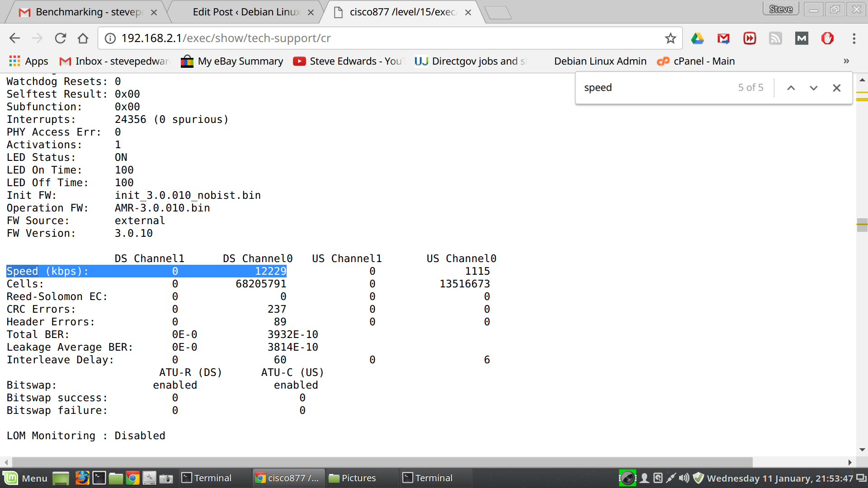Open My eBay Summary bookmark
868x488 pixels.
pyautogui.click(x=232, y=61)
